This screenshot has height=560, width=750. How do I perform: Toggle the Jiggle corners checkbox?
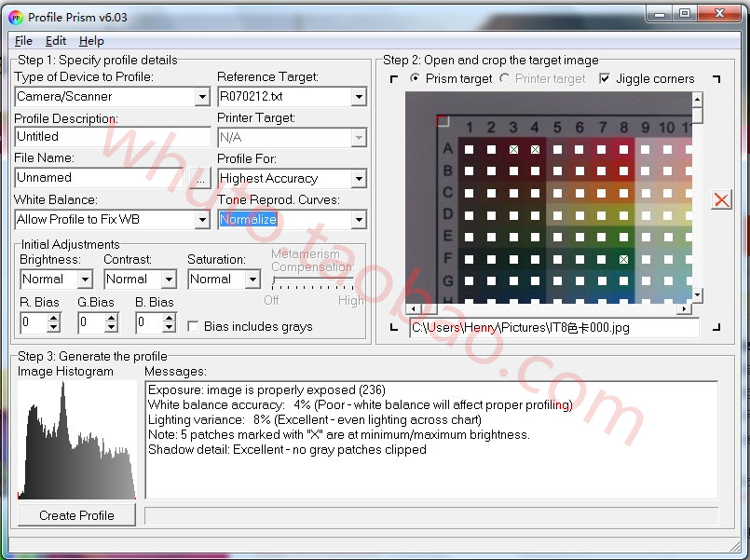click(x=605, y=78)
